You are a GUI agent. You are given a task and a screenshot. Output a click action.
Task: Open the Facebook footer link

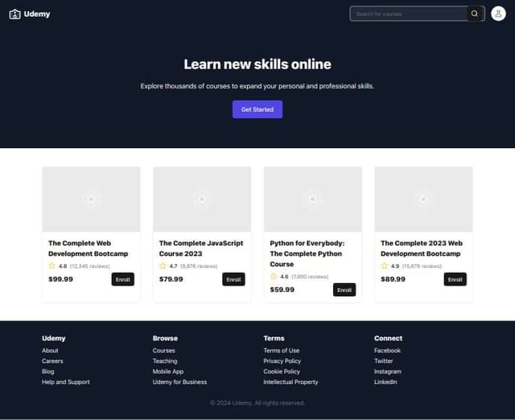tap(387, 350)
